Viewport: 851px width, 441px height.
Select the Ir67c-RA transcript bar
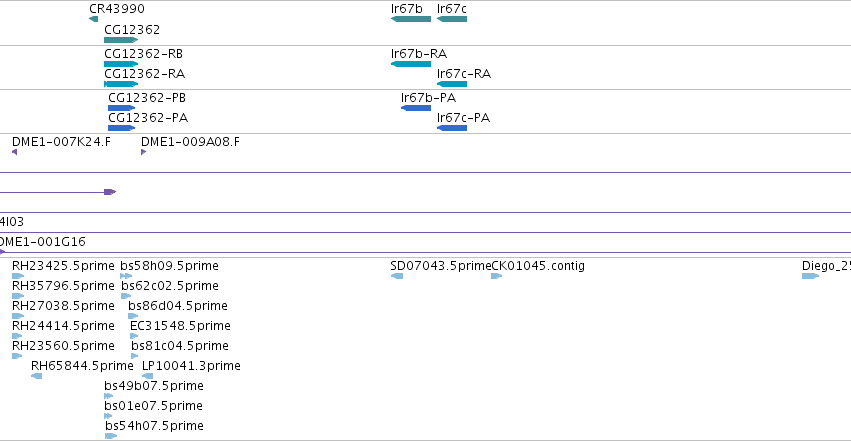point(452,84)
